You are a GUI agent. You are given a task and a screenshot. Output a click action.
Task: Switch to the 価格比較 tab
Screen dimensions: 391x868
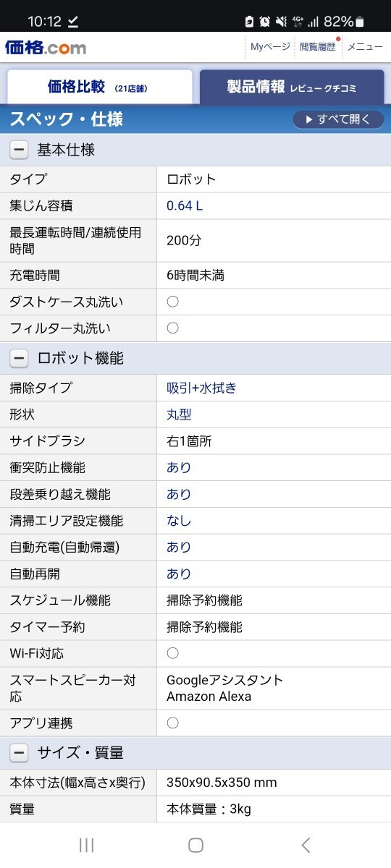coord(100,87)
